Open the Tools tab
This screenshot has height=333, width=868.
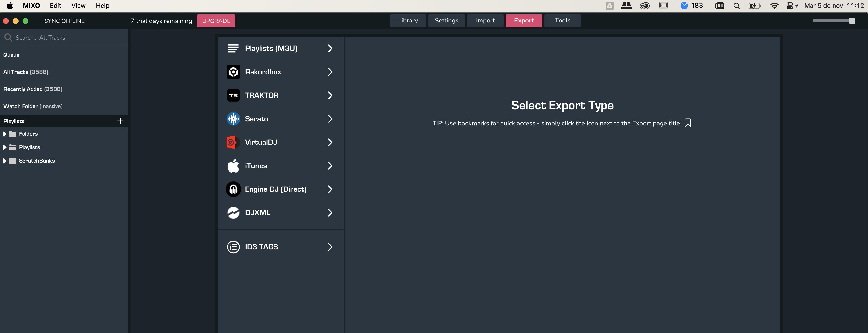pos(562,21)
